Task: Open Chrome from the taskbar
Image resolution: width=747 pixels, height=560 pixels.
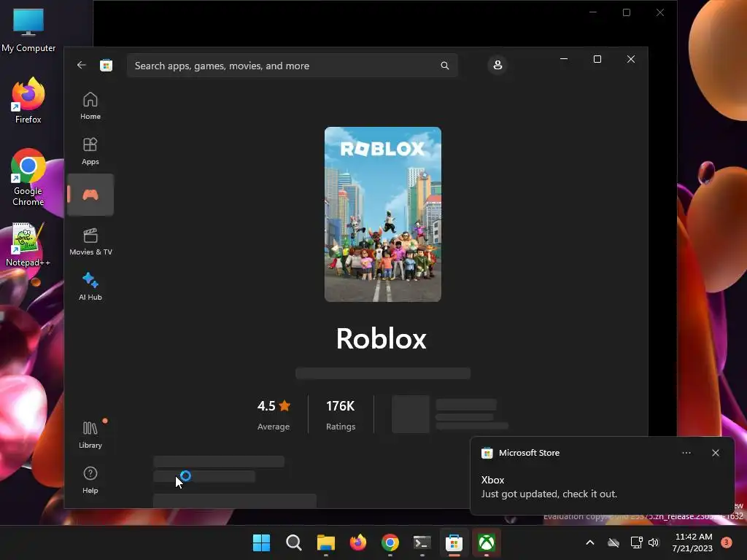Action: [x=390, y=542]
